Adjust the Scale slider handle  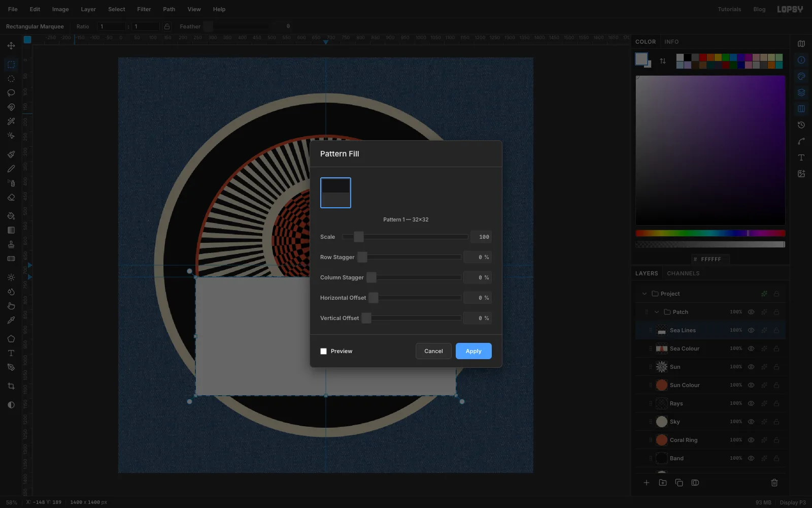click(359, 237)
